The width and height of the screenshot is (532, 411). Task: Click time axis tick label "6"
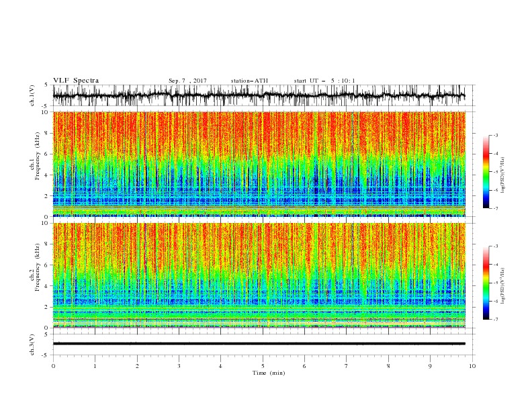tap(304, 366)
